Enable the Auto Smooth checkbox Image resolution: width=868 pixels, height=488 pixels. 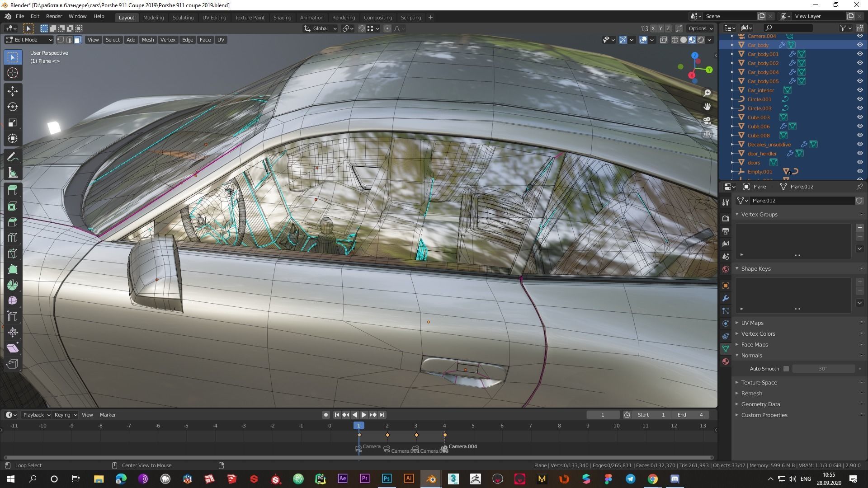click(786, 369)
